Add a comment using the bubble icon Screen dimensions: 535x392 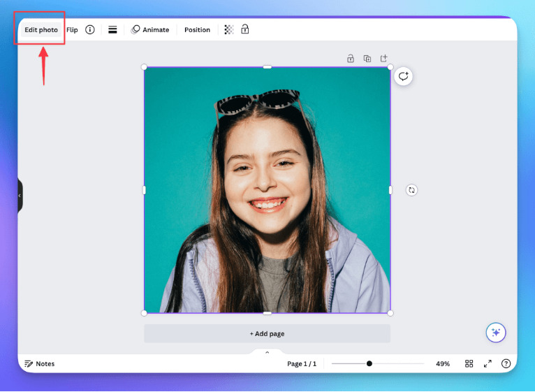(403, 76)
